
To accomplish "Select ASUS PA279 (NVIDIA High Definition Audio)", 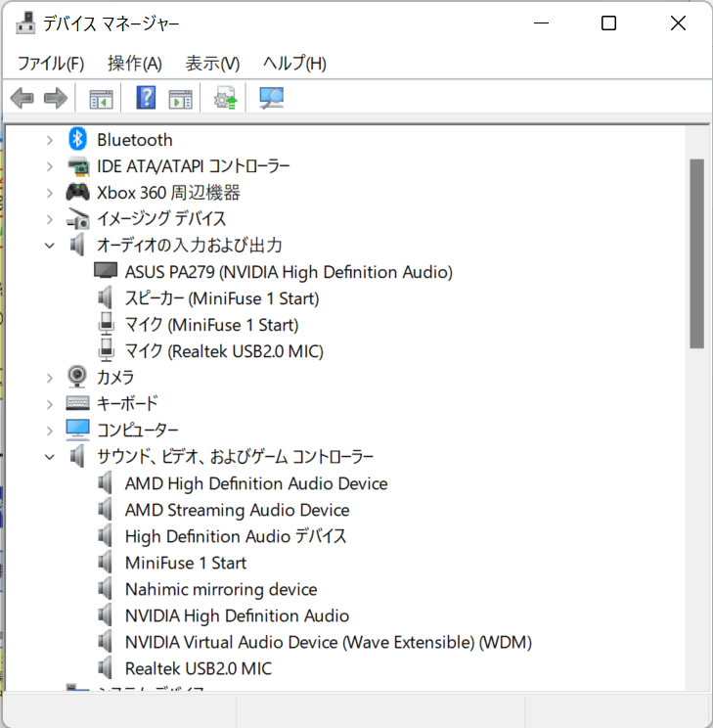I will coord(289,272).
